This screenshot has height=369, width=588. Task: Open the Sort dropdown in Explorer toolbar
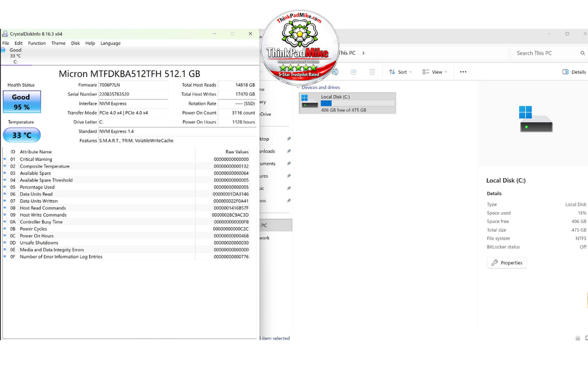(x=400, y=72)
